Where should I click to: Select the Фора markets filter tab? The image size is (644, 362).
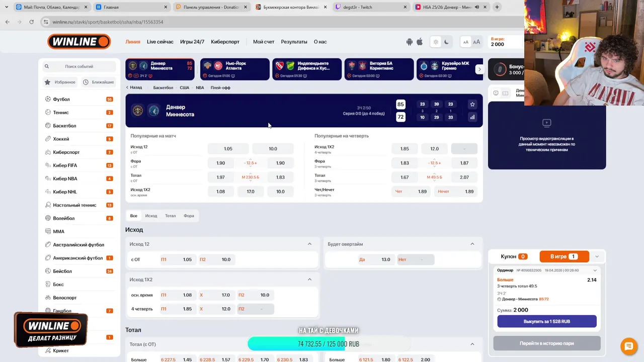click(189, 216)
